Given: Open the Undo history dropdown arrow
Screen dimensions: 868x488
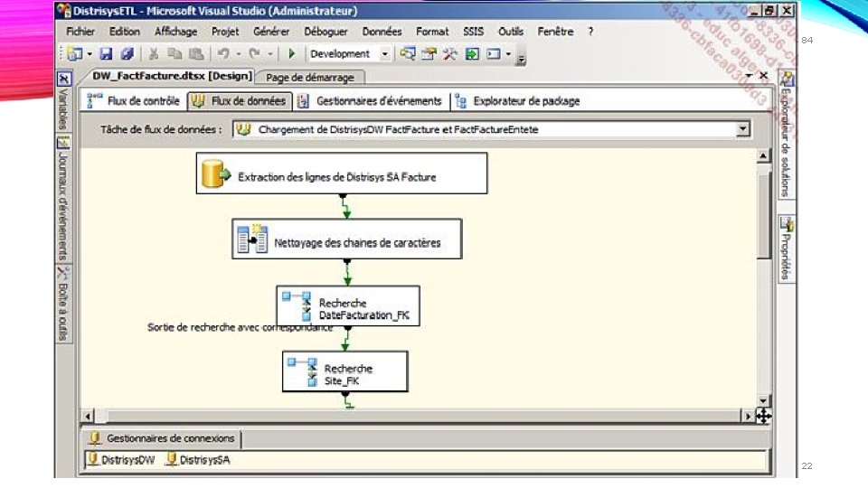Looking at the screenshot, I should (239, 54).
